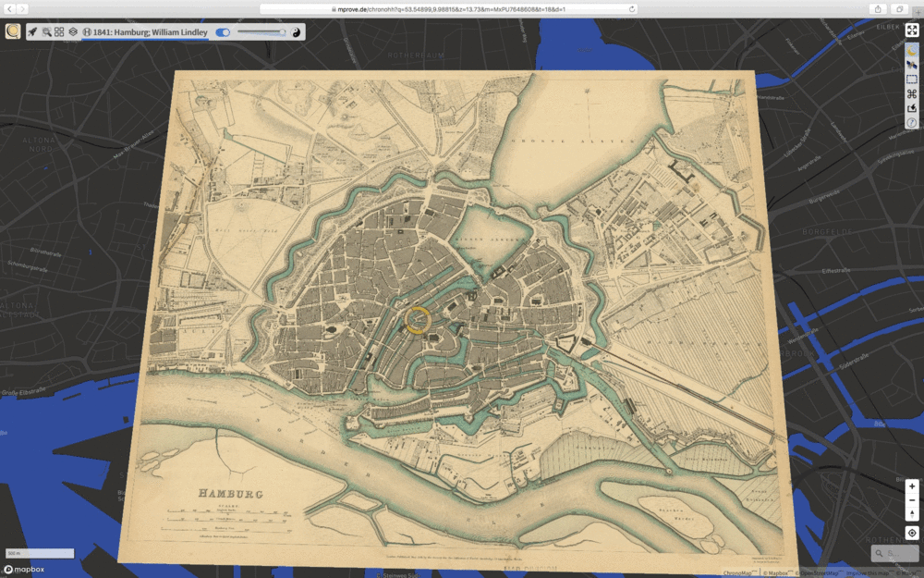This screenshot has height=578, width=924.
Task: Click the share/export tray icon
Action: [912, 108]
